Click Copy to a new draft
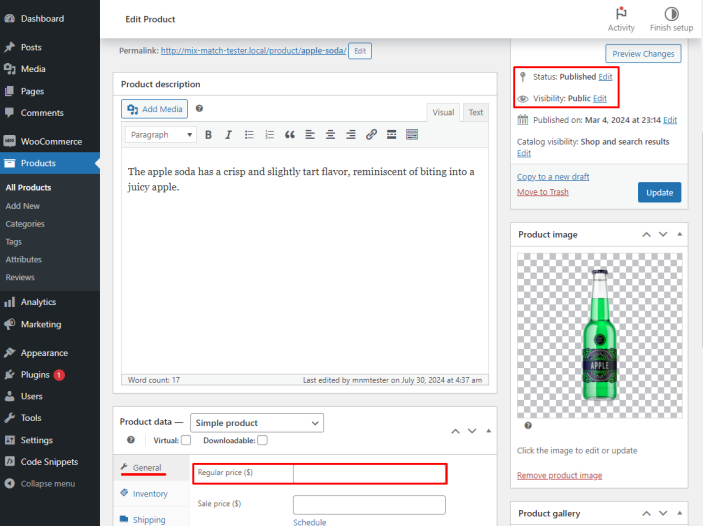Screen dimensions: 703x526 click(553, 177)
